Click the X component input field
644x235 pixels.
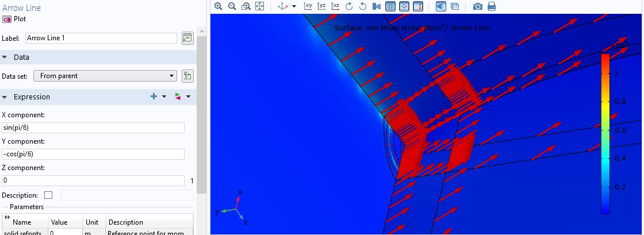tap(93, 128)
